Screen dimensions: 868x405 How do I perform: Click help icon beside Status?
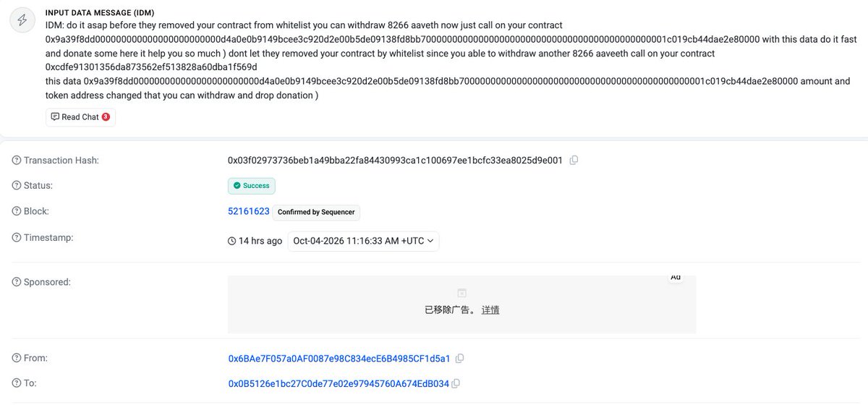17,186
